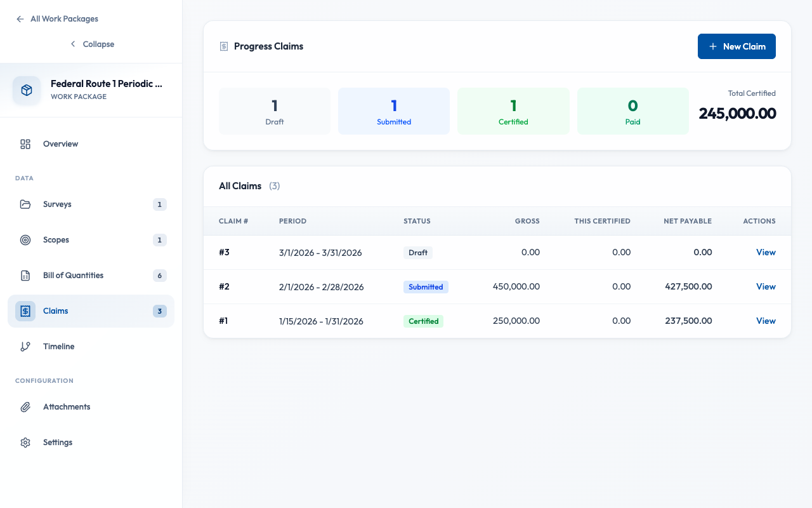The image size is (812, 508).
Task: View certified claim #1
Action: point(766,321)
